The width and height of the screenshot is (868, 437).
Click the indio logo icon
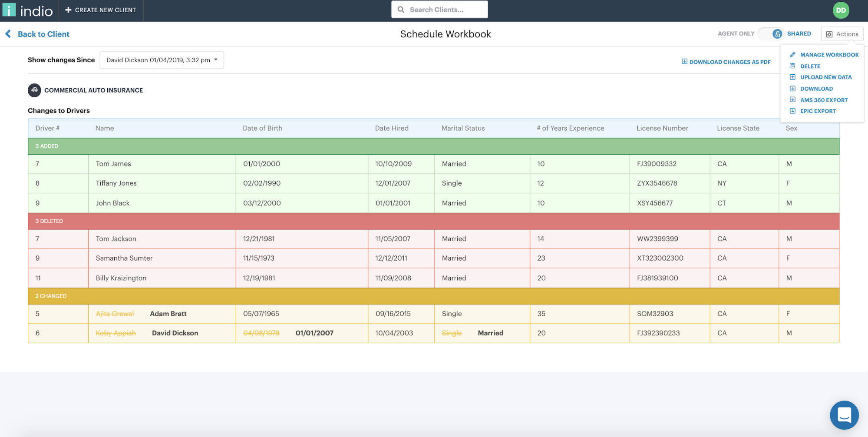pos(9,10)
